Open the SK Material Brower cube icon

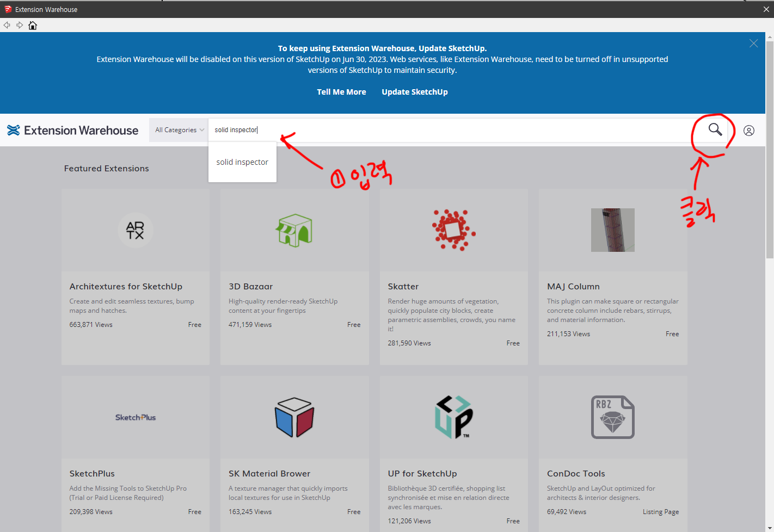[294, 417]
